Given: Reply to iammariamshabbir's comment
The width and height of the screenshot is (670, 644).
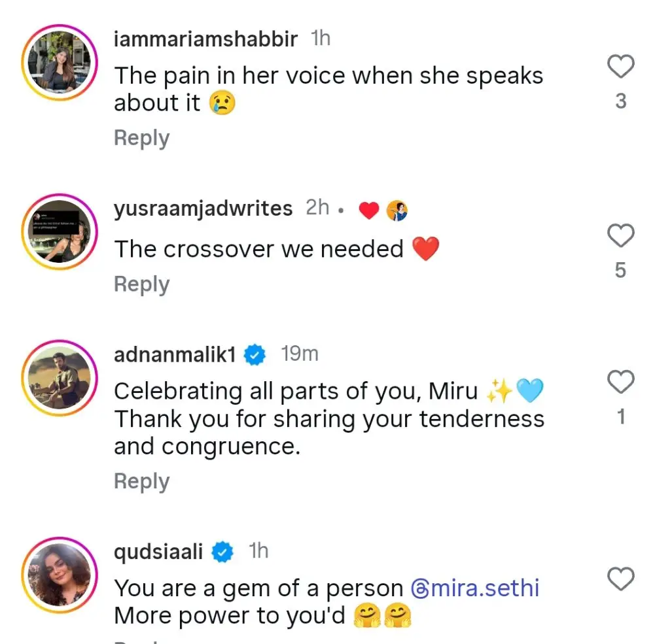Looking at the screenshot, I should 141,139.
